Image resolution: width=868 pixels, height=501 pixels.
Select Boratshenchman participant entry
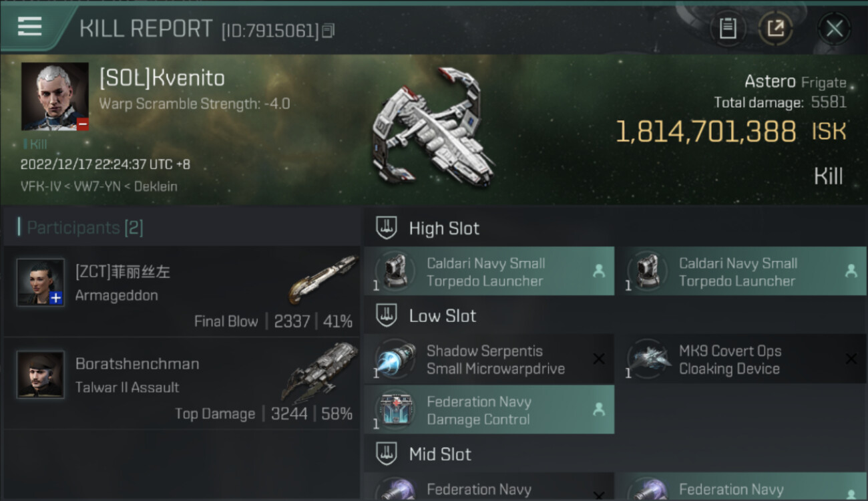[182, 383]
